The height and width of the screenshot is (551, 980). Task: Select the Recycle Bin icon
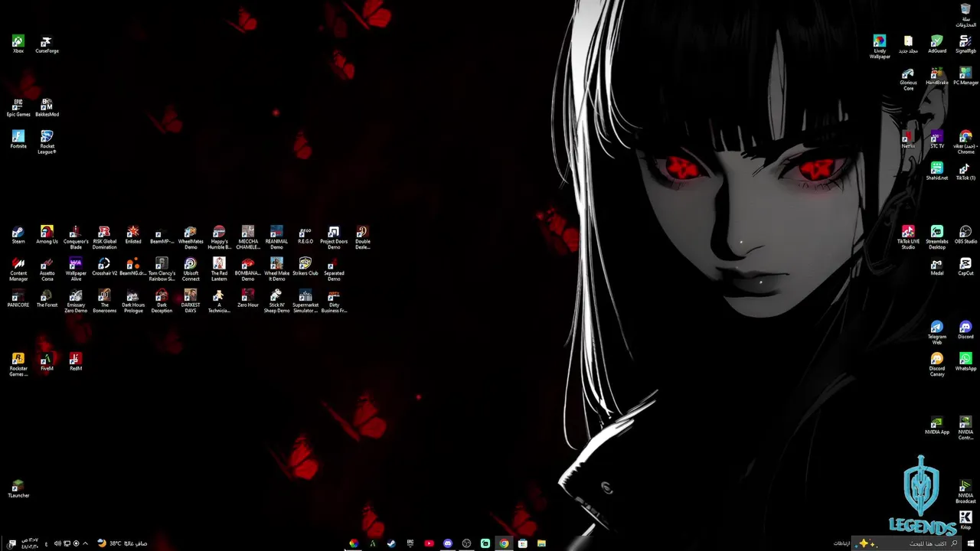[x=965, y=15]
